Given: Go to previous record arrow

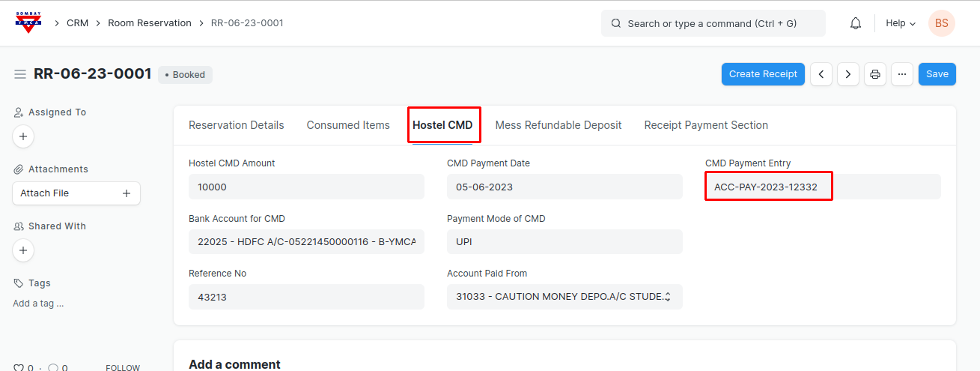Looking at the screenshot, I should tap(821, 74).
